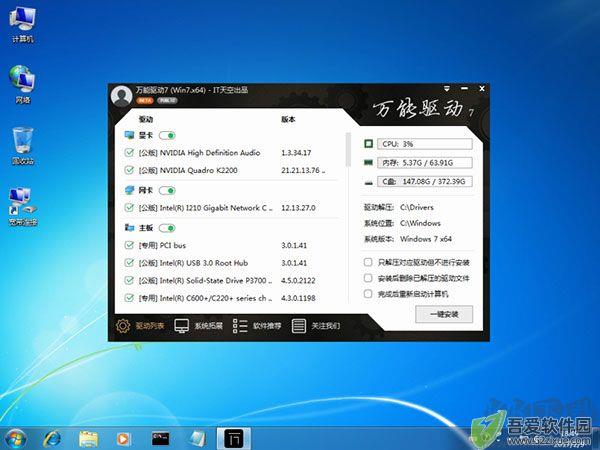Open the 网络 desktop icon
The width and height of the screenshot is (600, 450).
click(x=23, y=85)
